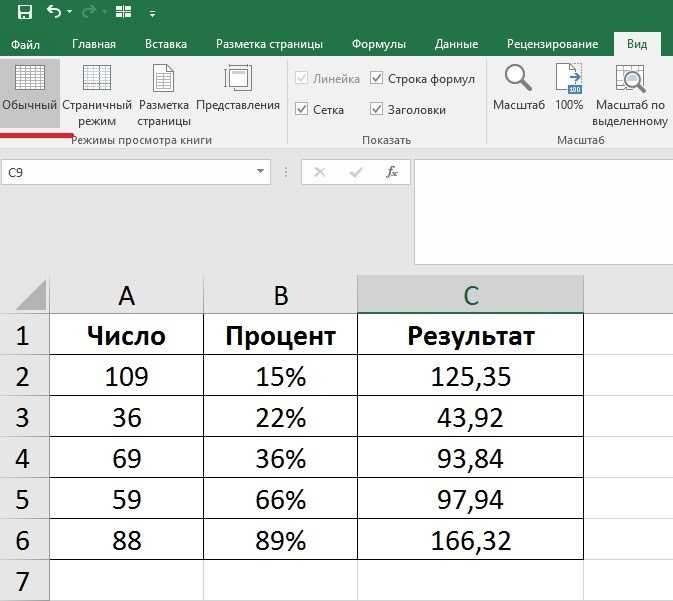673x601 pixels.
Task: Uncheck the Сетка gridlines checkbox
Action: click(302, 109)
